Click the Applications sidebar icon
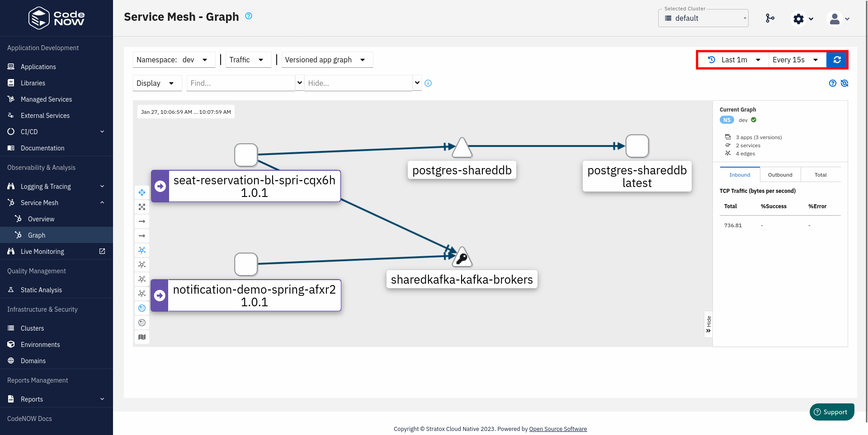 [11, 66]
